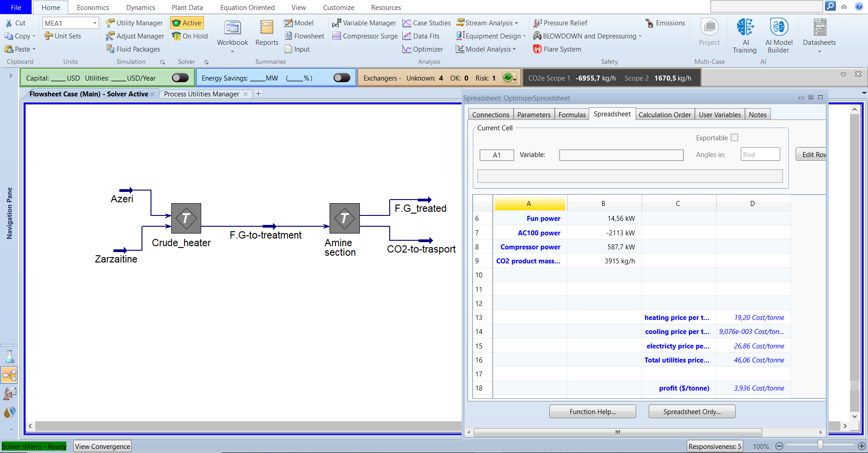Select the Crude_heater unit block
This screenshot has width=868, height=453.
point(186,218)
